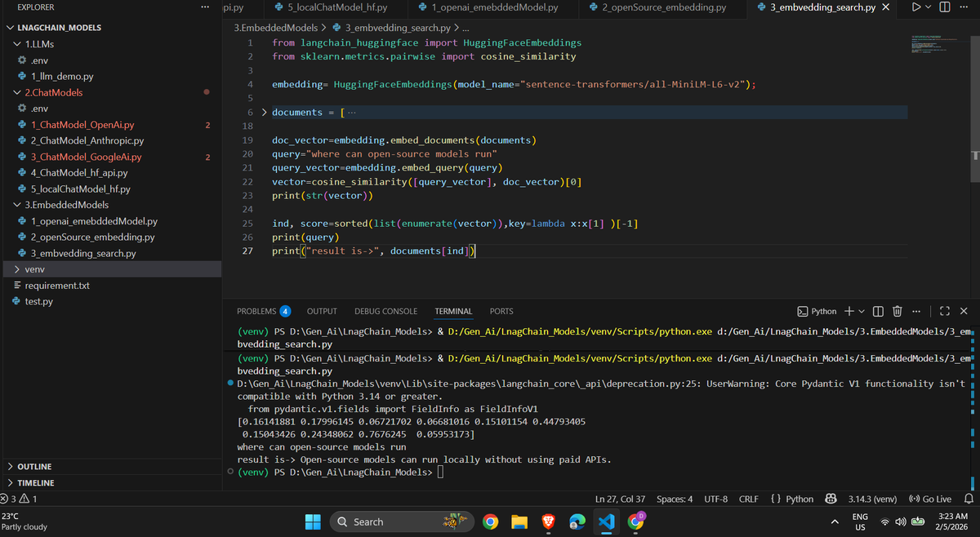Open the Explorer panel More Actions menu
The width and height of the screenshot is (980, 537).
205,7
